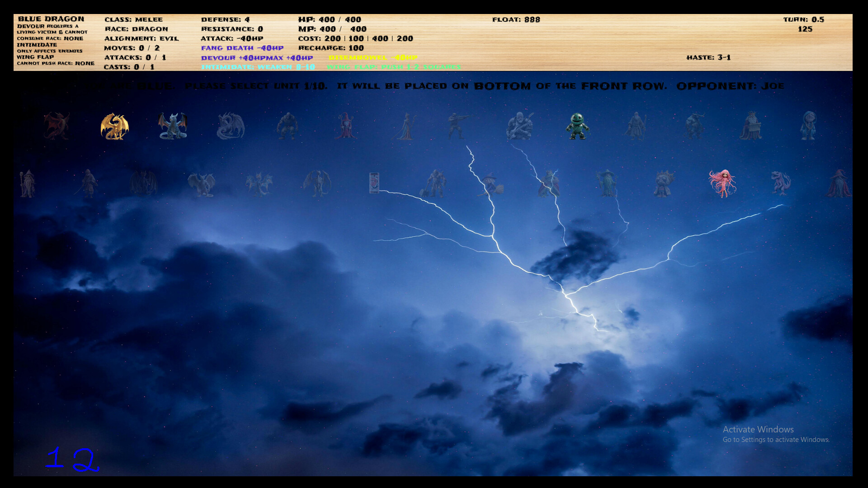Image resolution: width=868 pixels, height=488 pixels.
Task: Click the Disembowel ability text
Action: click(373, 57)
